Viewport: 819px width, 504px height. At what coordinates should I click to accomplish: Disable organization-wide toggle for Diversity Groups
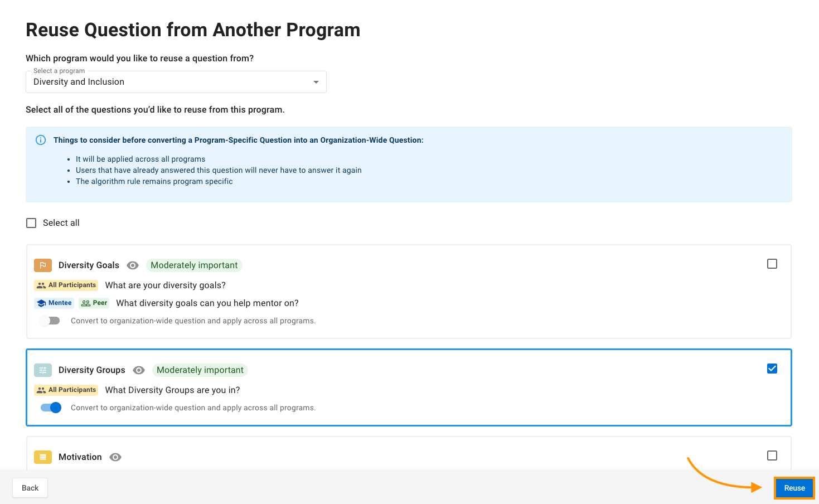point(51,408)
